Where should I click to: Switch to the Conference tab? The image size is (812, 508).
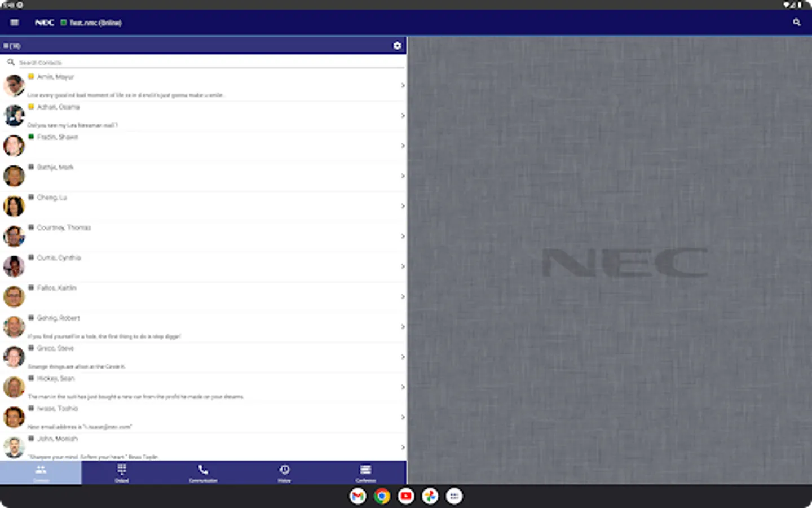point(365,473)
